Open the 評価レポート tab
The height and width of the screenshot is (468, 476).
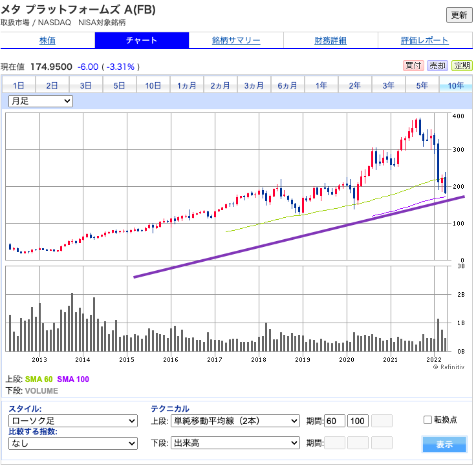pos(425,40)
